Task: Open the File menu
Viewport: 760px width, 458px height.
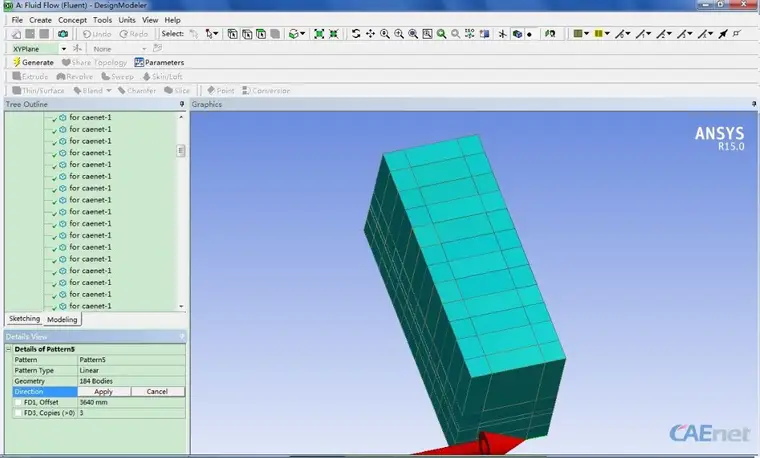Action: click(x=17, y=20)
